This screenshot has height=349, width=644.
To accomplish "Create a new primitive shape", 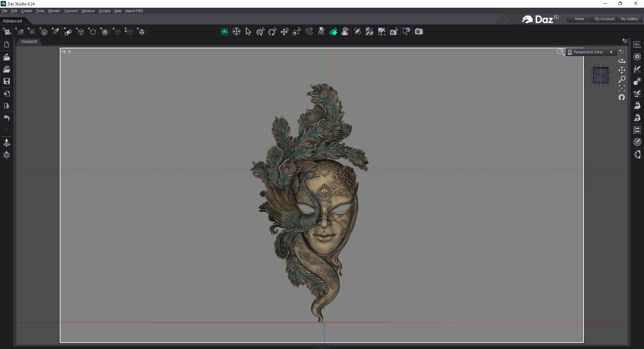I will 68,32.
